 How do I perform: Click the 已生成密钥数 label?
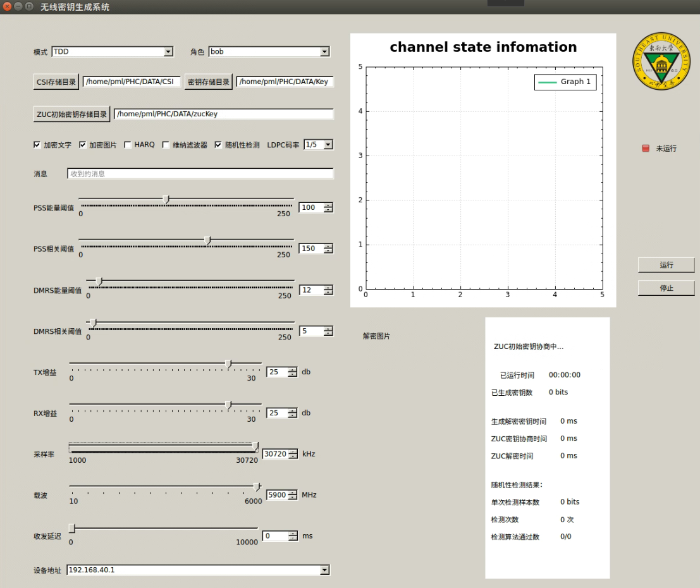[512, 393]
